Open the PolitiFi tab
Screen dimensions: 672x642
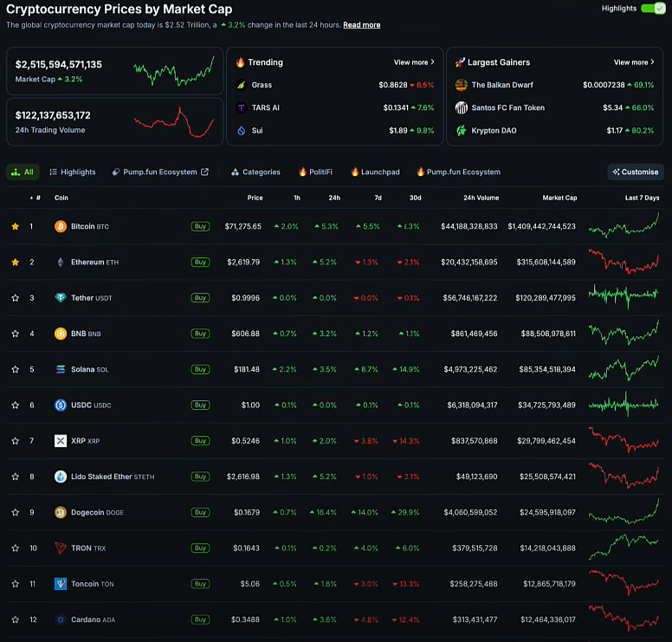tap(315, 172)
